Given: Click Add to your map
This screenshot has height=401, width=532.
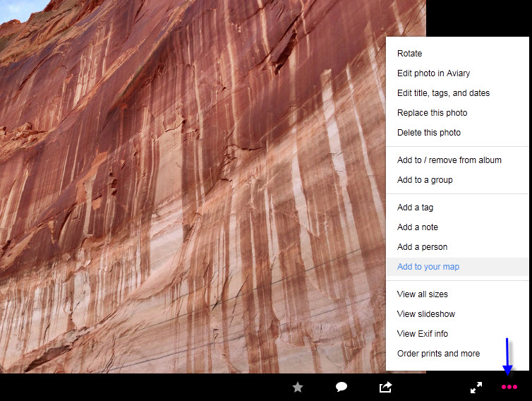Looking at the screenshot, I should point(457,267).
